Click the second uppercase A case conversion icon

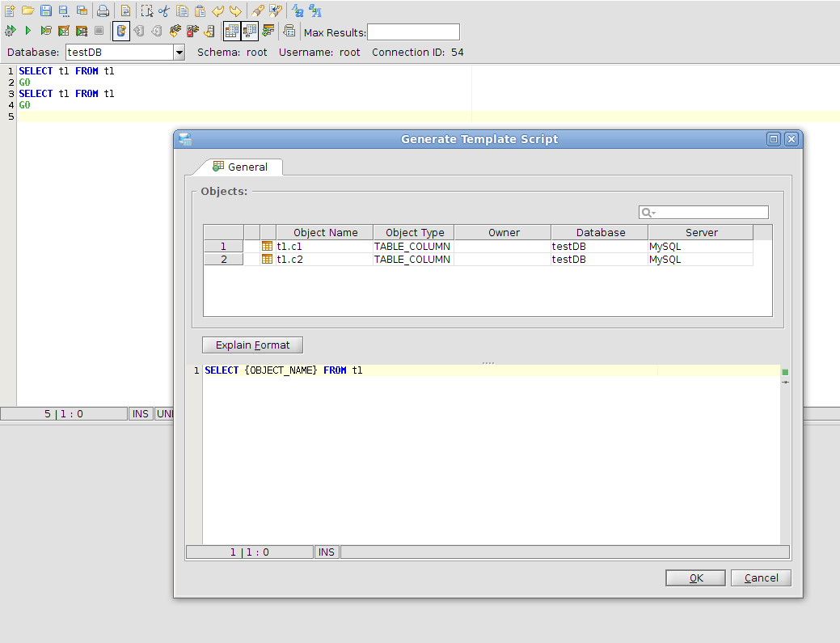315,11
